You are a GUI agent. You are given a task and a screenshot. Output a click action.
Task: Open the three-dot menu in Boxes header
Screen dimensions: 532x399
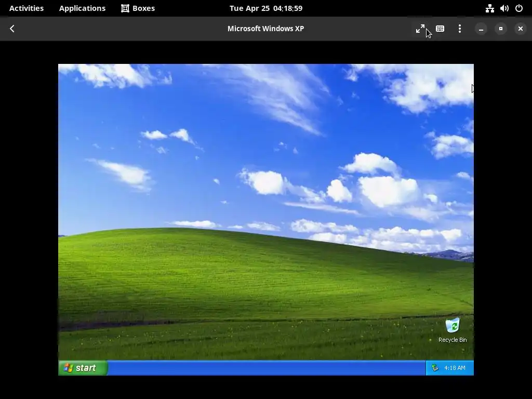click(x=460, y=29)
